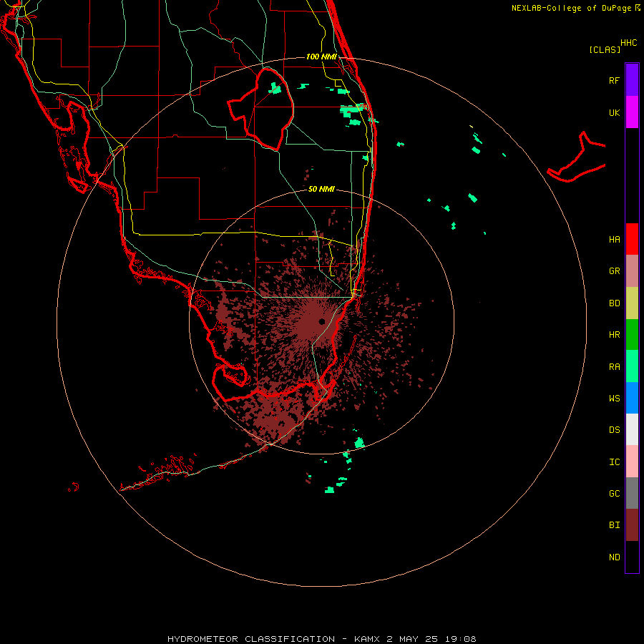Click the HA red legend swatch
The width and height of the screenshot is (644, 644).
point(632,239)
